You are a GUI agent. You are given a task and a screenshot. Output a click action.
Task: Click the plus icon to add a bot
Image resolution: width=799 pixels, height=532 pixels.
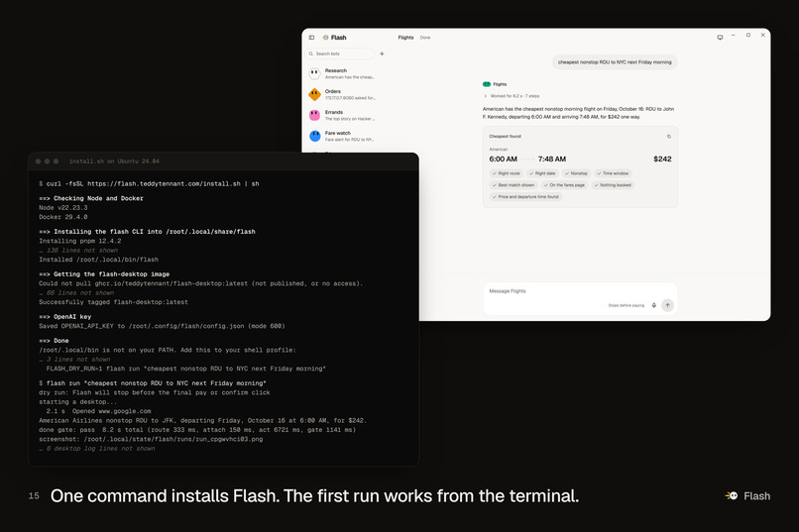pos(382,53)
